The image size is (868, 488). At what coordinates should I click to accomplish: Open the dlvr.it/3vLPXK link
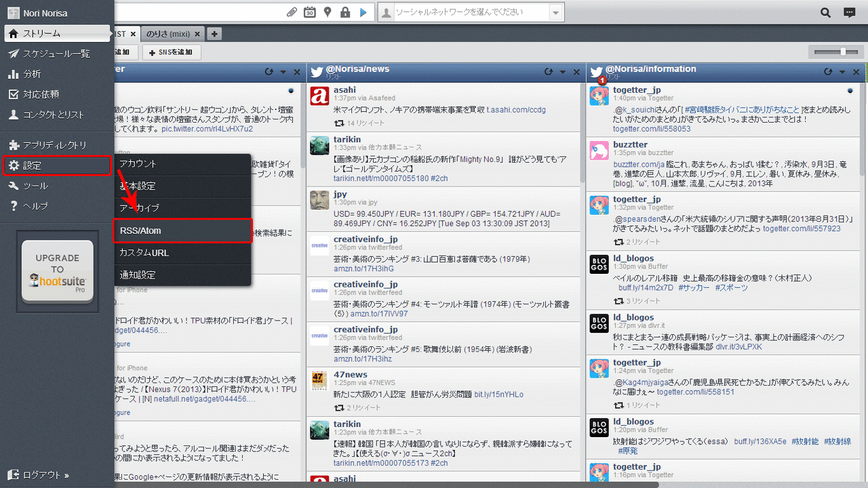tap(738, 346)
